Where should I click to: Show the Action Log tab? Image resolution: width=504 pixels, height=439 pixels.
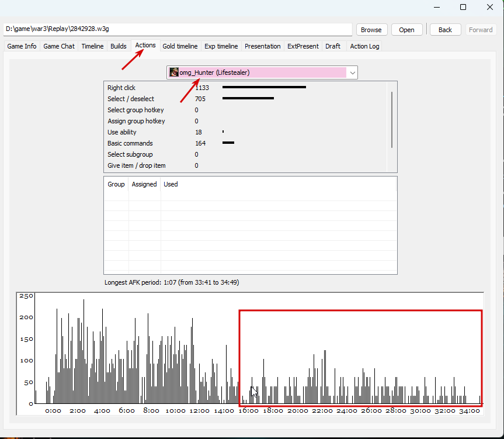coord(364,46)
